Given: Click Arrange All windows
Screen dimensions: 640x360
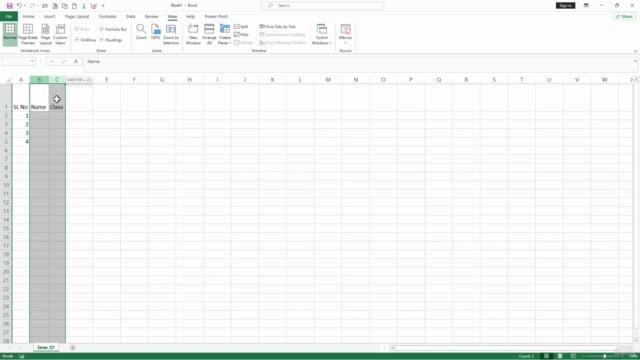Looking at the screenshot, I should pyautogui.click(x=209, y=34).
